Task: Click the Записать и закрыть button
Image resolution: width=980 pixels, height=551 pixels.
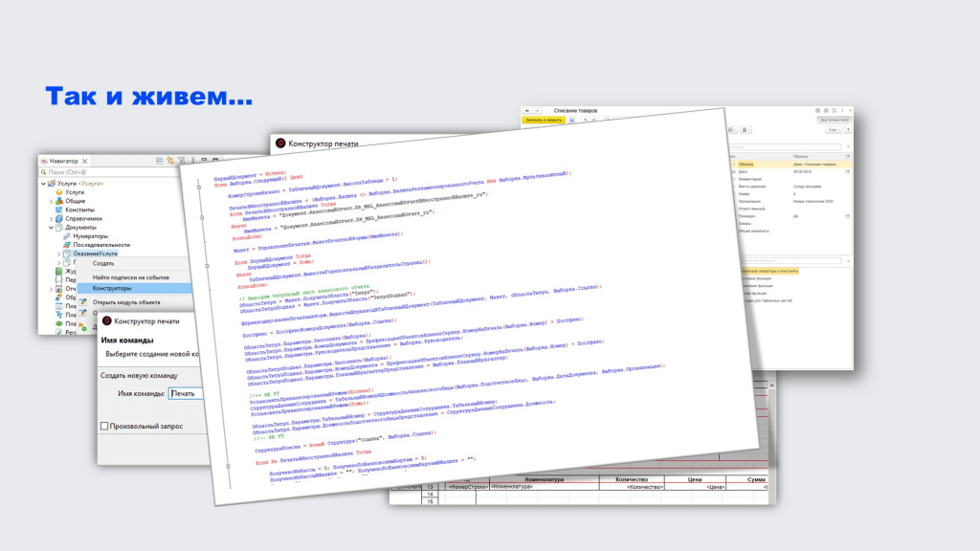Action: [544, 120]
